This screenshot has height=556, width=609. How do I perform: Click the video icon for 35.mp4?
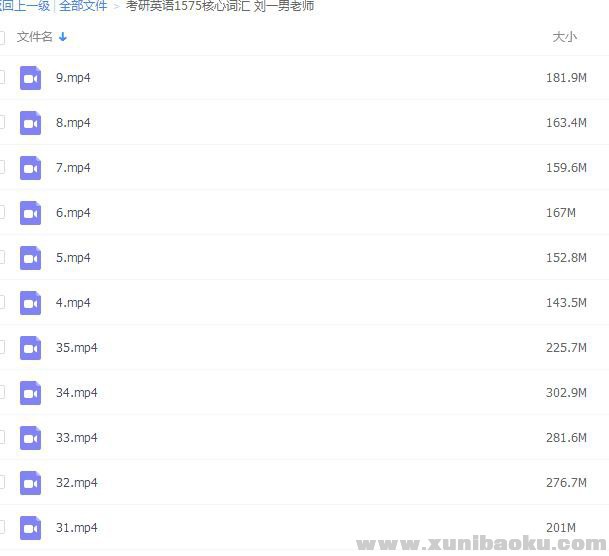point(30,348)
